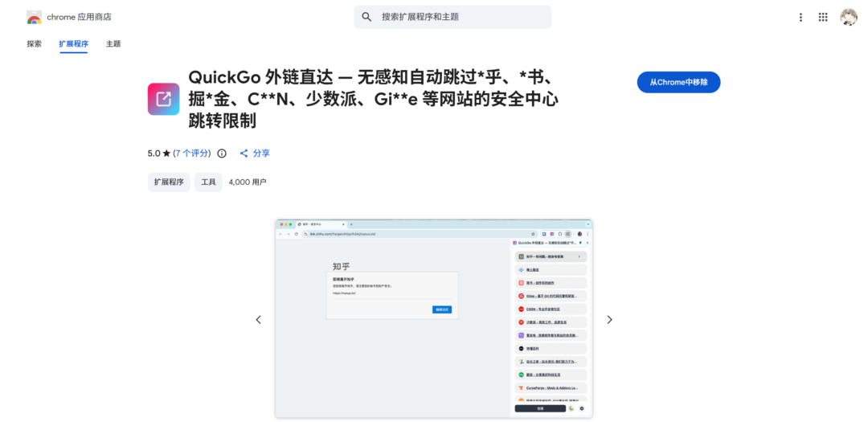Click the QuickGo extension icon

[x=163, y=99]
